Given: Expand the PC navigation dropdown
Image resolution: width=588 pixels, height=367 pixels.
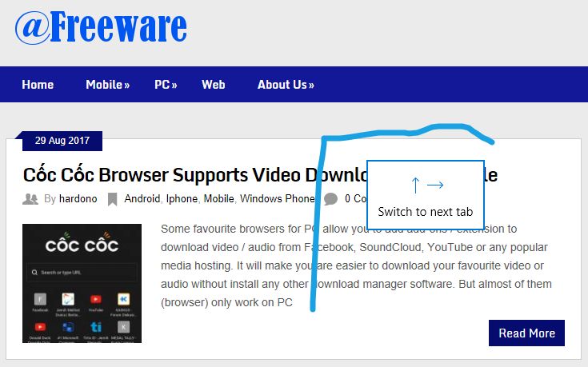Looking at the screenshot, I should pos(166,85).
